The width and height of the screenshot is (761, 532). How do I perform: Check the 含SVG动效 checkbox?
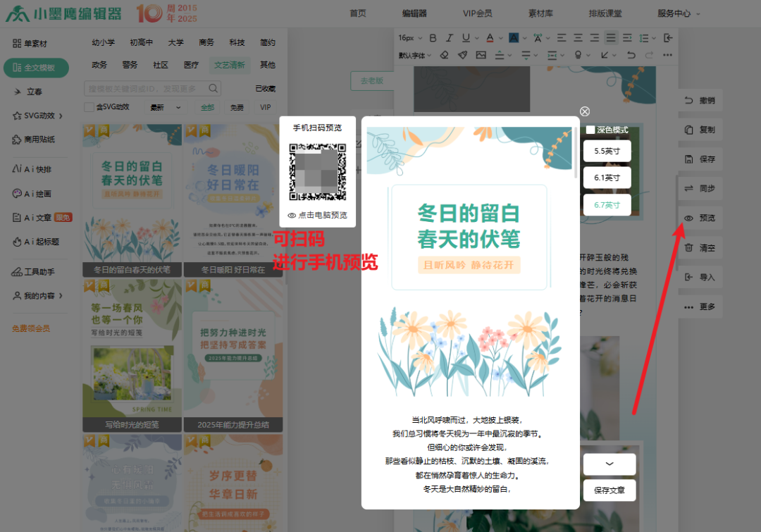coord(89,107)
